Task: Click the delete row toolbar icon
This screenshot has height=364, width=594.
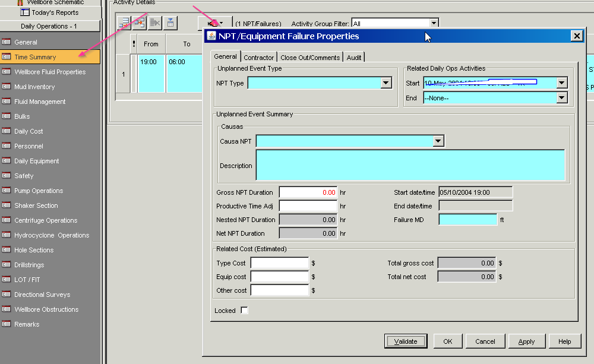Action: [156, 22]
